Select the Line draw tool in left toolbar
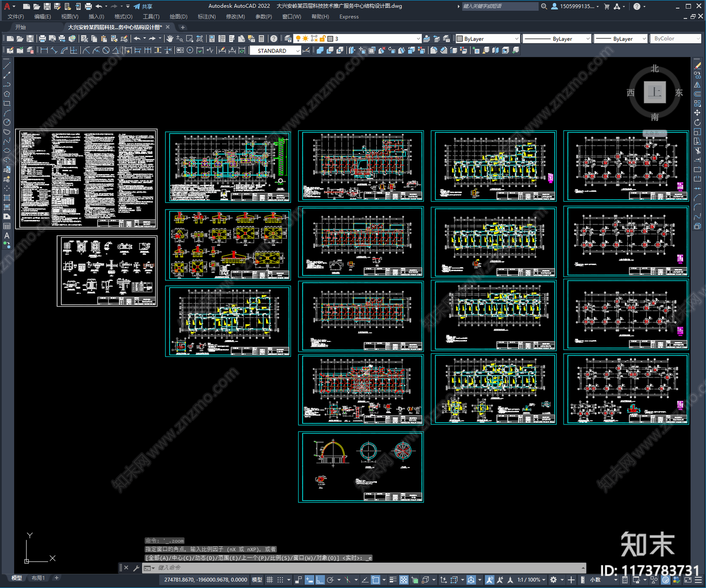 pyautogui.click(x=7, y=65)
